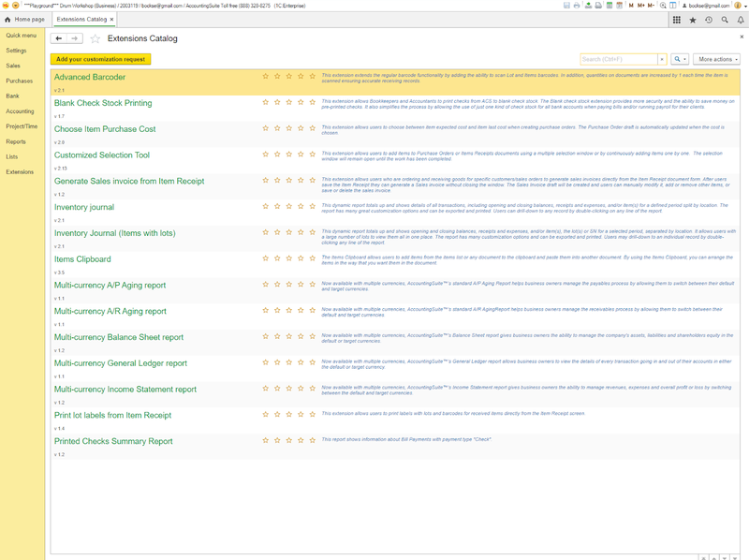Open the notifications bell
This screenshot has height=560, width=749.
point(741,20)
